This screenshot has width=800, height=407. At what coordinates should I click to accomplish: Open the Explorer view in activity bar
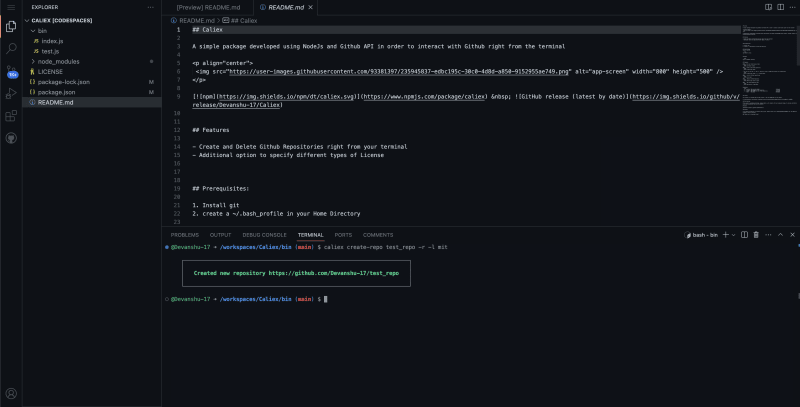coord(11,27)
